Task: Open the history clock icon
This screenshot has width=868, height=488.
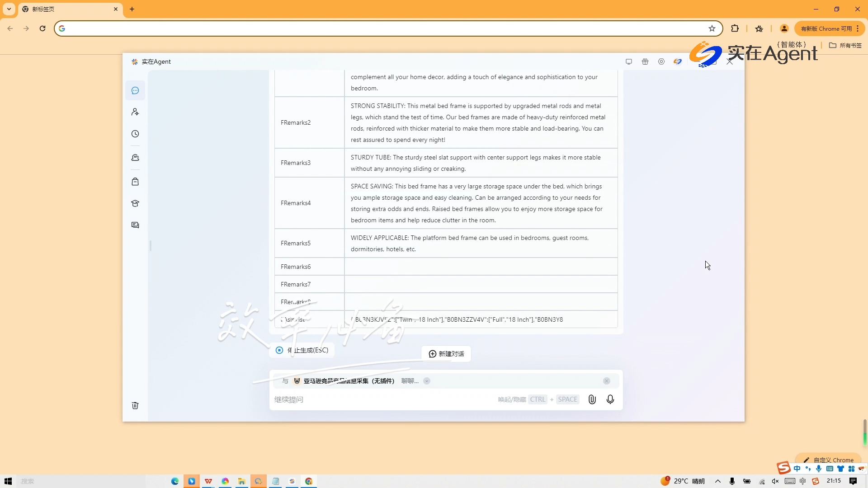Action: (x=135, y=134)
